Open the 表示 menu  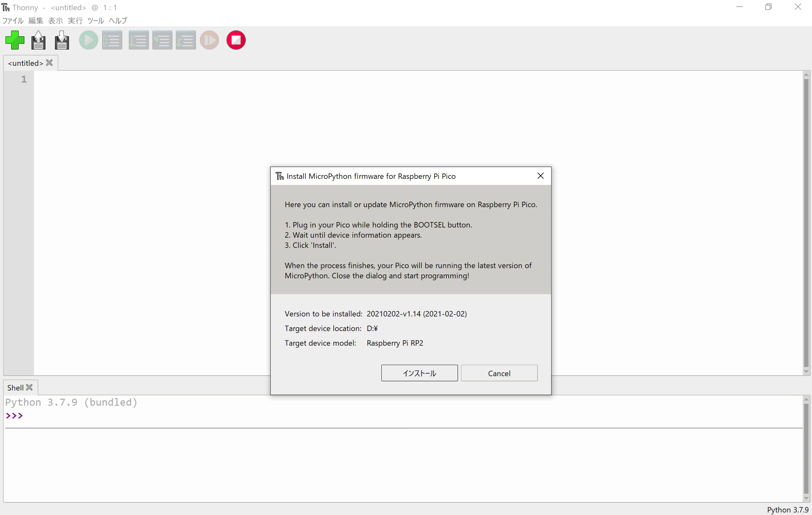56,21
